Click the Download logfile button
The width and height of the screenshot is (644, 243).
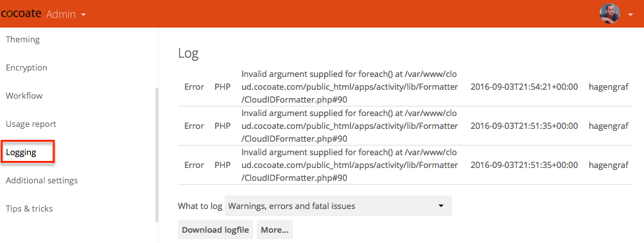215,230
